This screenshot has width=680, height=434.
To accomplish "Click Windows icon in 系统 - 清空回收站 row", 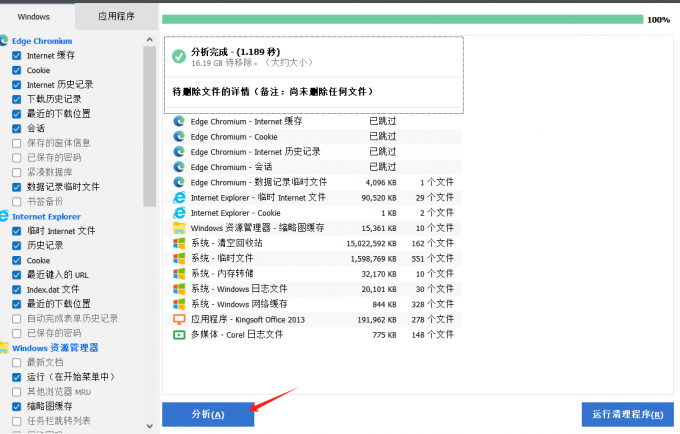I will tap(179, 243).
